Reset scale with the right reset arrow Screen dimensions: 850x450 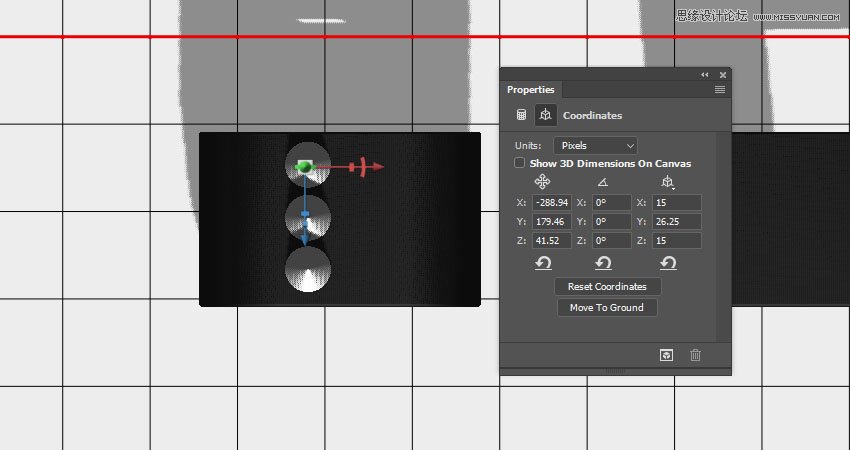pos(667,263)
